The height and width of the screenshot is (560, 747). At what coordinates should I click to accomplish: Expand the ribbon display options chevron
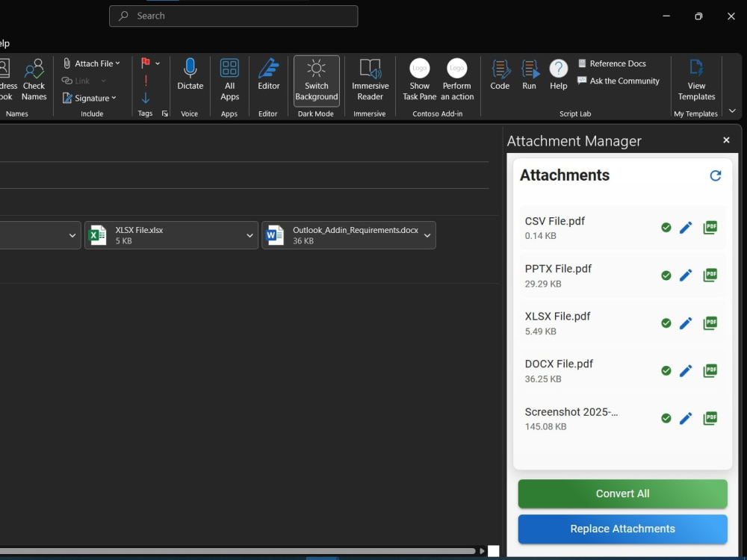pyautogui.click(x=732, y=111)
